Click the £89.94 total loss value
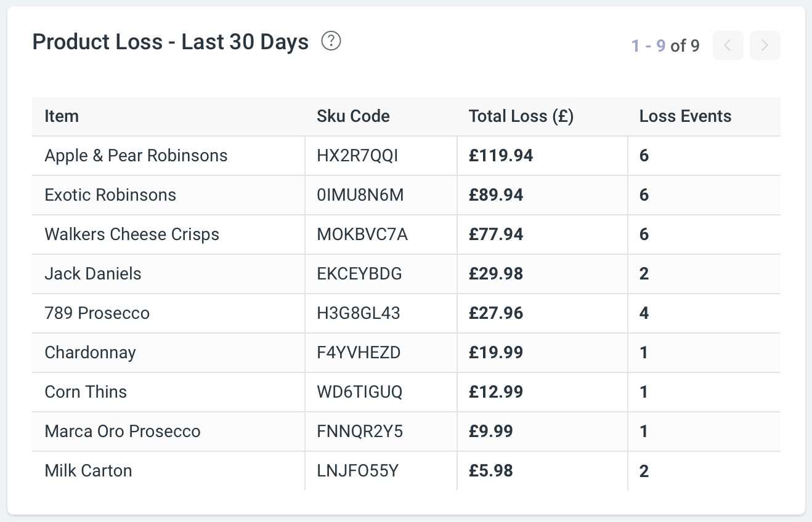 point(496,195)
